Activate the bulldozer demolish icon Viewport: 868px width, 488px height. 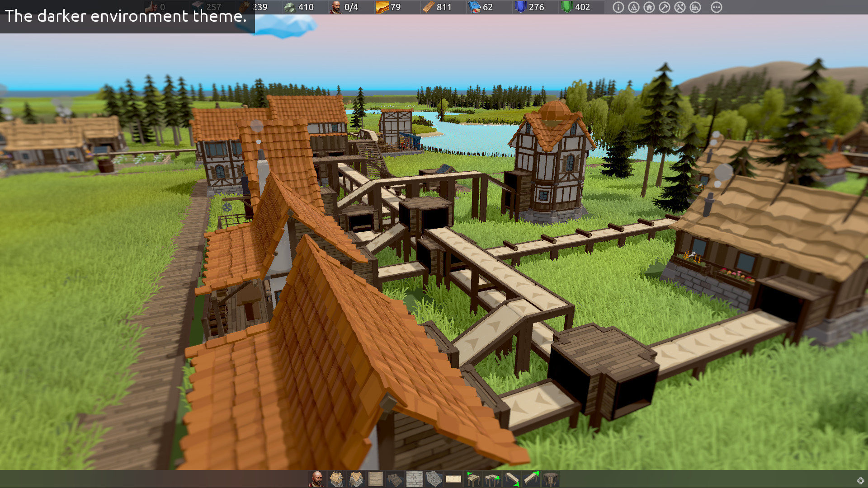[x=695, y=7]
